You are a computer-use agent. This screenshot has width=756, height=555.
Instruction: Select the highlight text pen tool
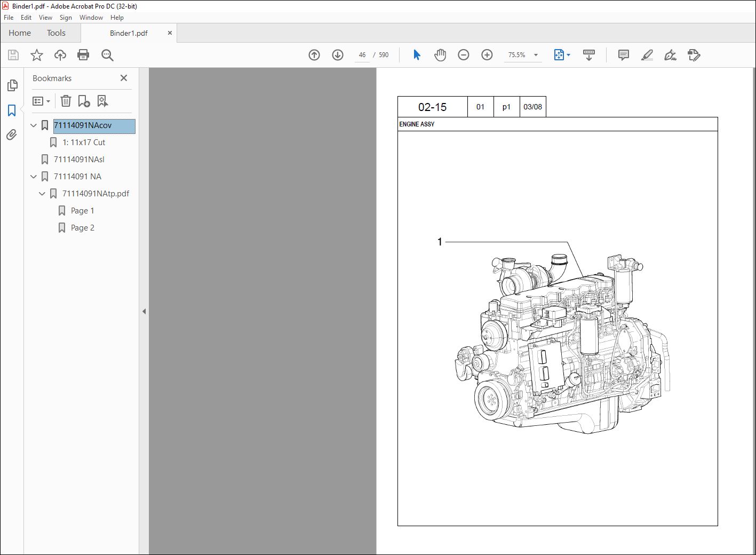click(647, 55)
